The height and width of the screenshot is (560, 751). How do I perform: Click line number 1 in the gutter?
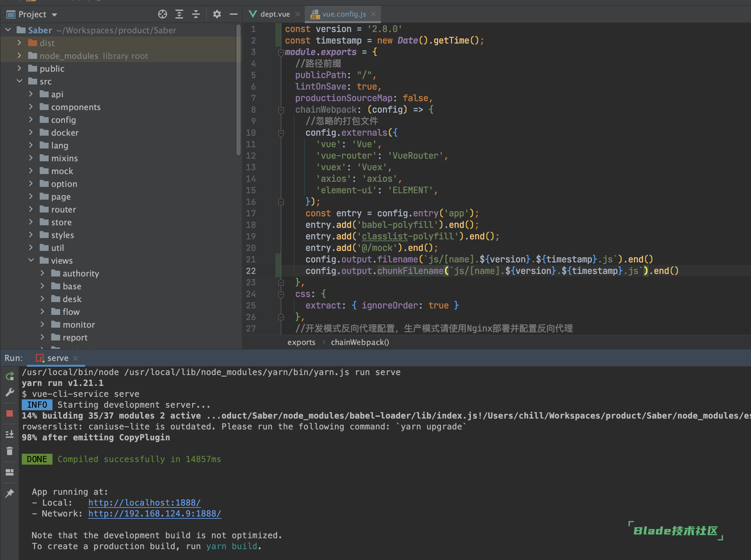pyautogui.click(x=253, y=29)
